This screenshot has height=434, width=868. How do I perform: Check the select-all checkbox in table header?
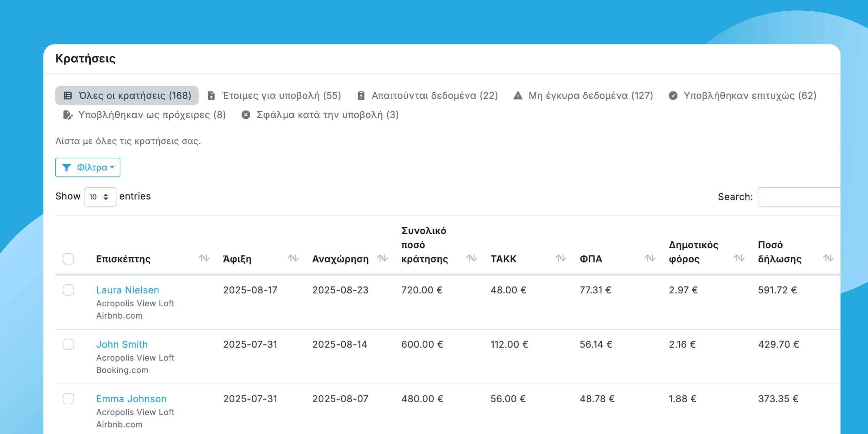68,259
